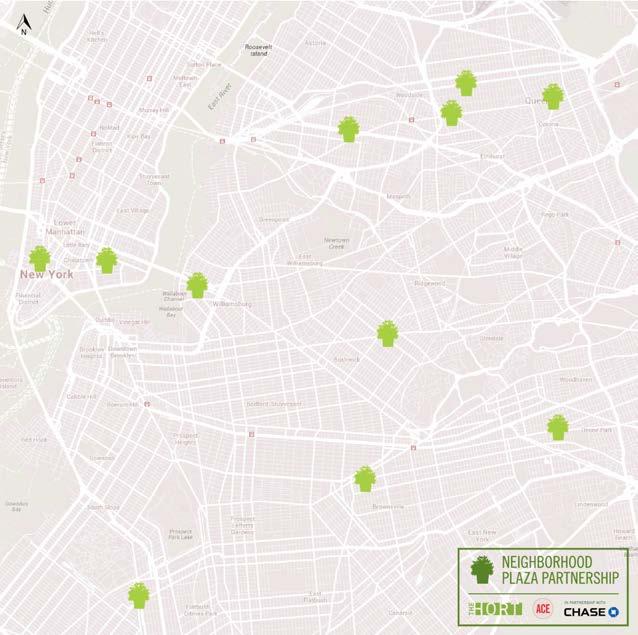Select the plant marker above the Bushwick label

coord(388,334)
